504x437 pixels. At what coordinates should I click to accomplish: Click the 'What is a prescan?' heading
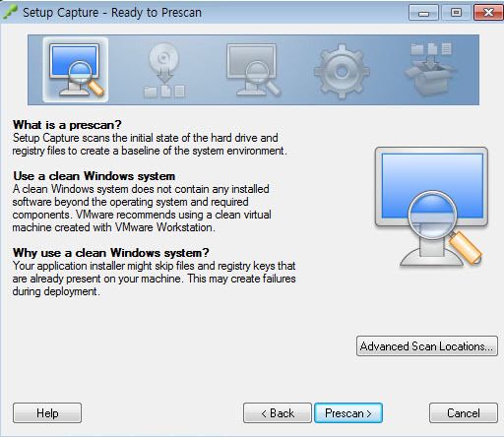67,125
